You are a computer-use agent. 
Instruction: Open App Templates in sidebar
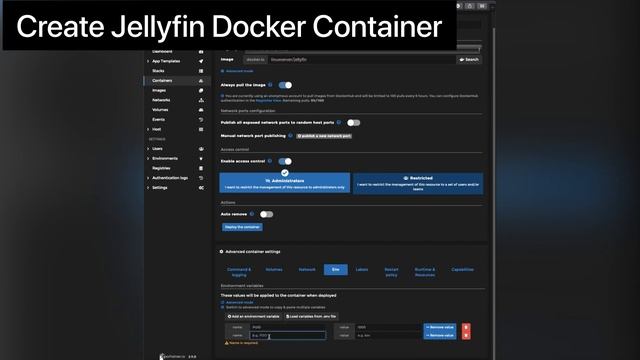[166, 61]
